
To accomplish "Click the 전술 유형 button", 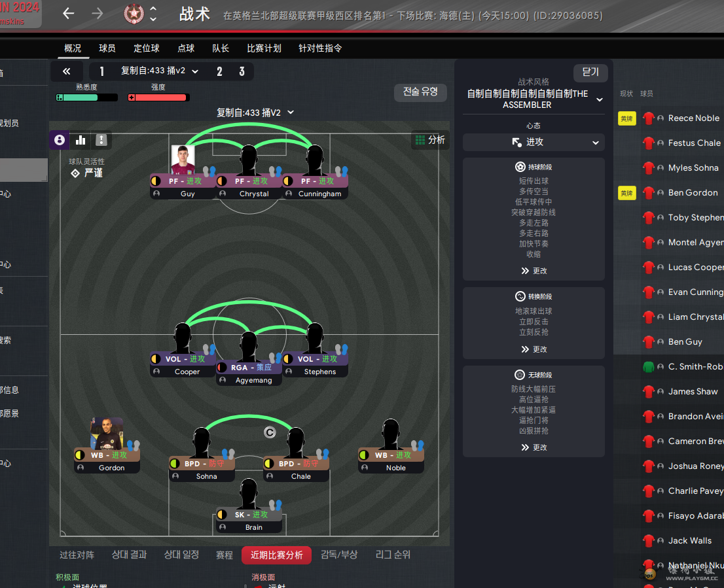I will 420,92.
